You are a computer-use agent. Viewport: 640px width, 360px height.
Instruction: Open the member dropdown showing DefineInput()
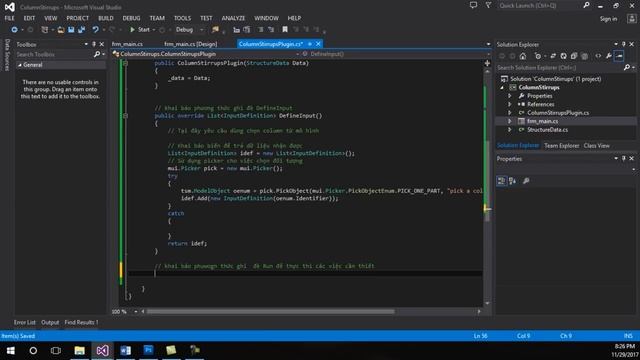point(396,54)
